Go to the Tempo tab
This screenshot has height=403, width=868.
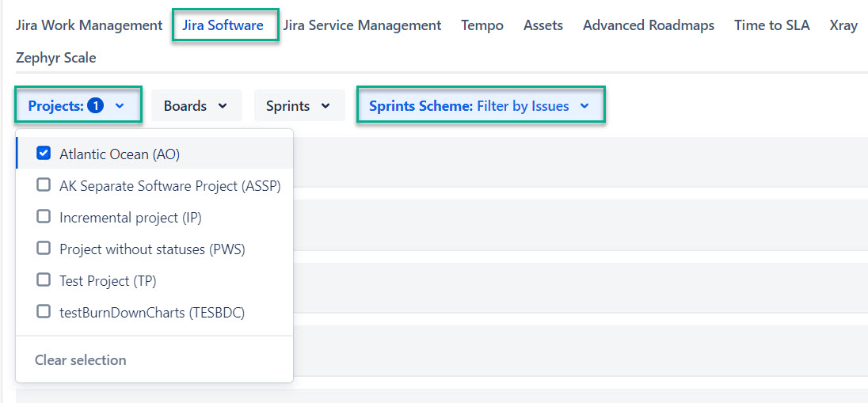(x=482, y=25)
